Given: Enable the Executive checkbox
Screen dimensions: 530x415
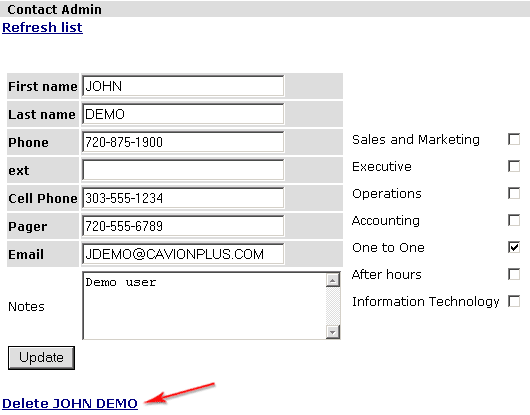Looking at the screenshot, I should point(514,166).
